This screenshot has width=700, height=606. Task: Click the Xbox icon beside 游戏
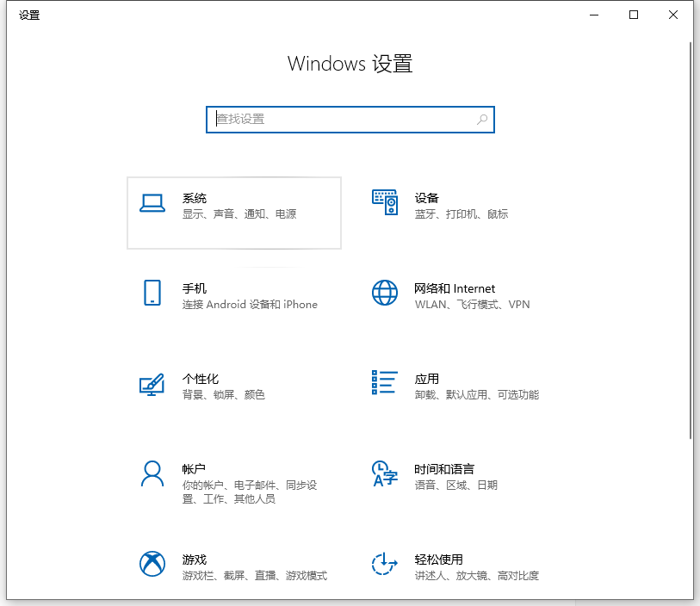click(x=152, y=564)
